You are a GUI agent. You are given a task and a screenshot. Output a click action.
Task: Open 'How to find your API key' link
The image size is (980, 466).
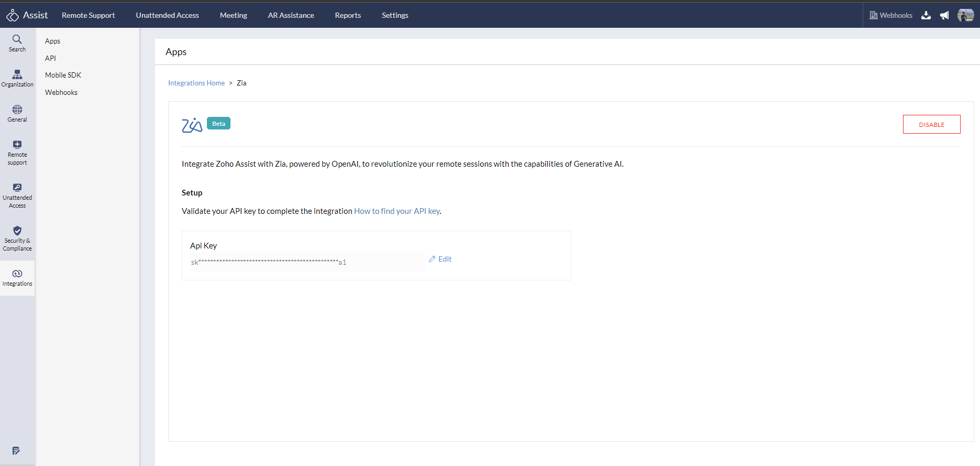click(397, 211)
